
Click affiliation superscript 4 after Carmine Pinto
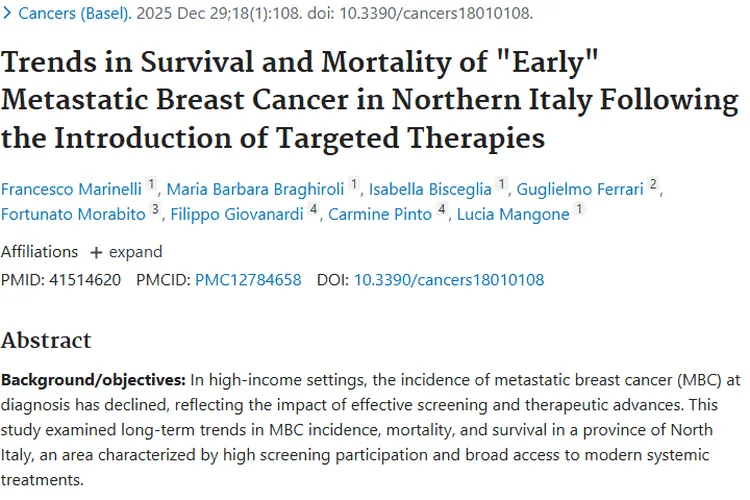[x=442, y=210]
